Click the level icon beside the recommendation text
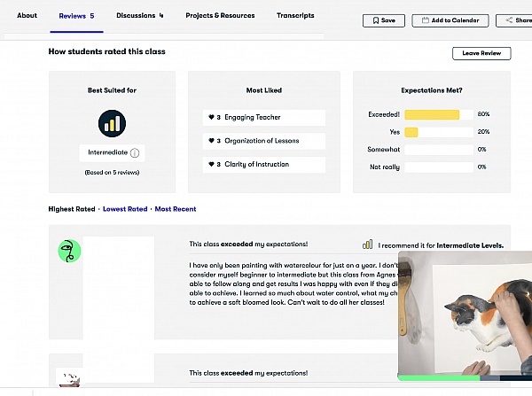Screen dimensions: 532x396 click(x=367, y=245)
